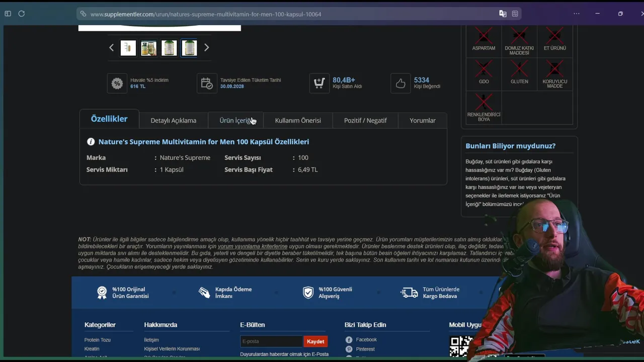Click the %100 Orijinal Ürün Garantisi badge icon
The height and width of the screenshot is (362, 644).
[x=102, y=293]
